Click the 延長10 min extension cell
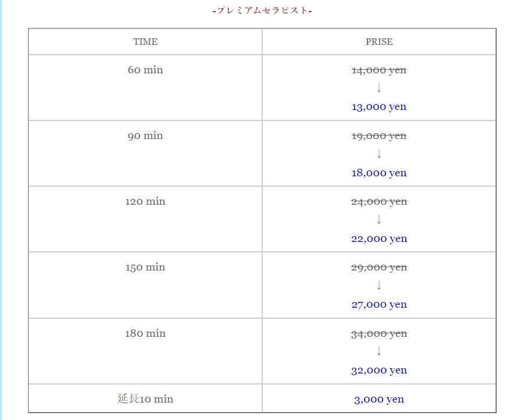The image size is (518, 420). pos(145,398)
